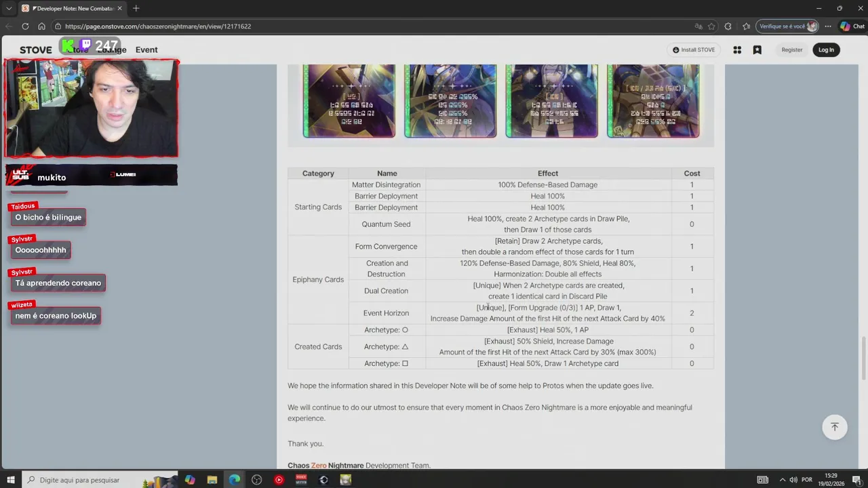Click the Log In button
Viewport: 868px width, 488px height.
tap(826, 49)
